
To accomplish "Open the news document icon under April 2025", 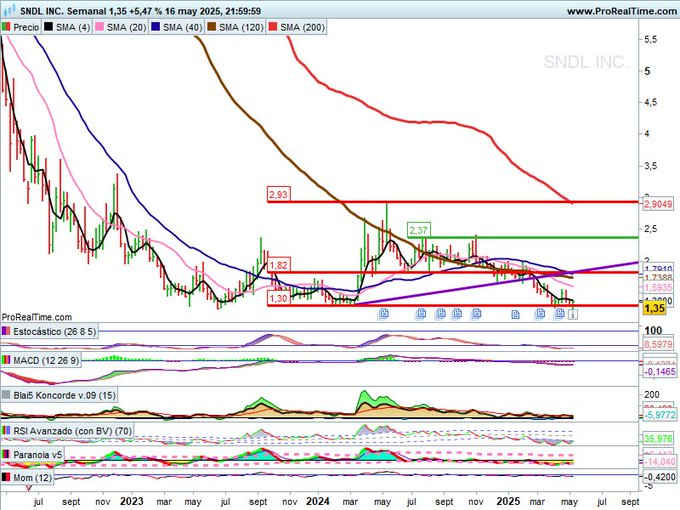I will tap(560, 314).
